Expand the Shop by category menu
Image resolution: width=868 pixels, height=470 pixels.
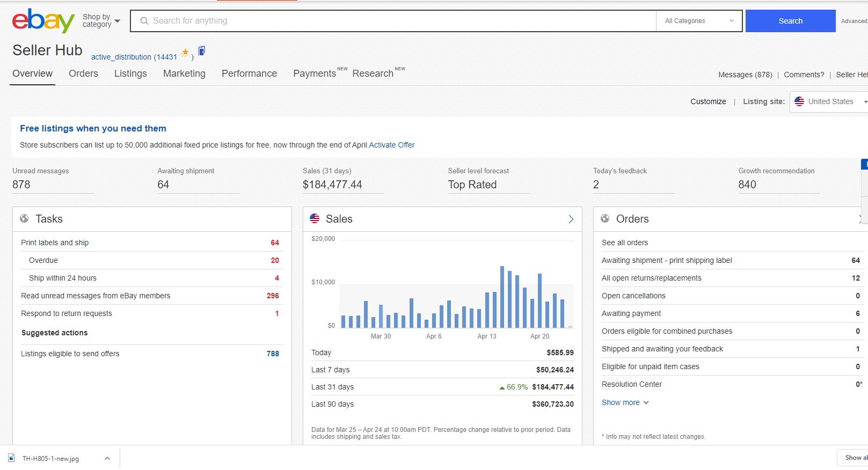tap(101, 21)
